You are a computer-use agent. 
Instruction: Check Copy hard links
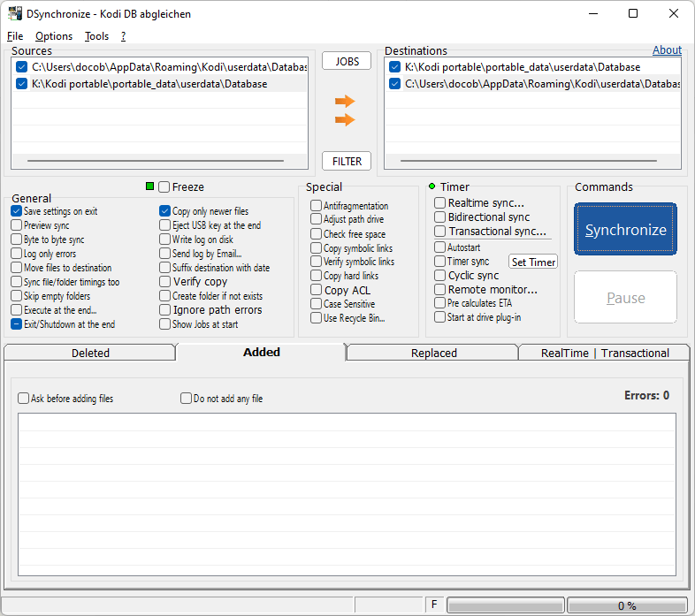click(x=316, y=276)
